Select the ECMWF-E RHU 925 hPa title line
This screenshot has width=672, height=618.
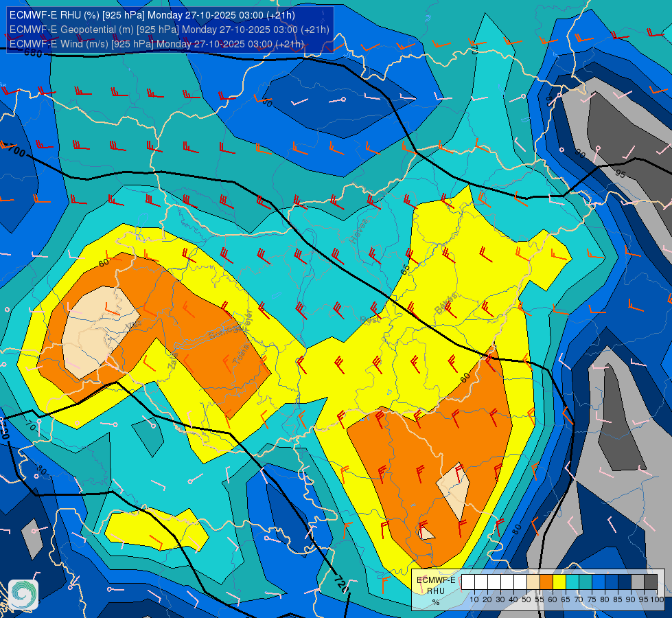click(x=152, y=15)
